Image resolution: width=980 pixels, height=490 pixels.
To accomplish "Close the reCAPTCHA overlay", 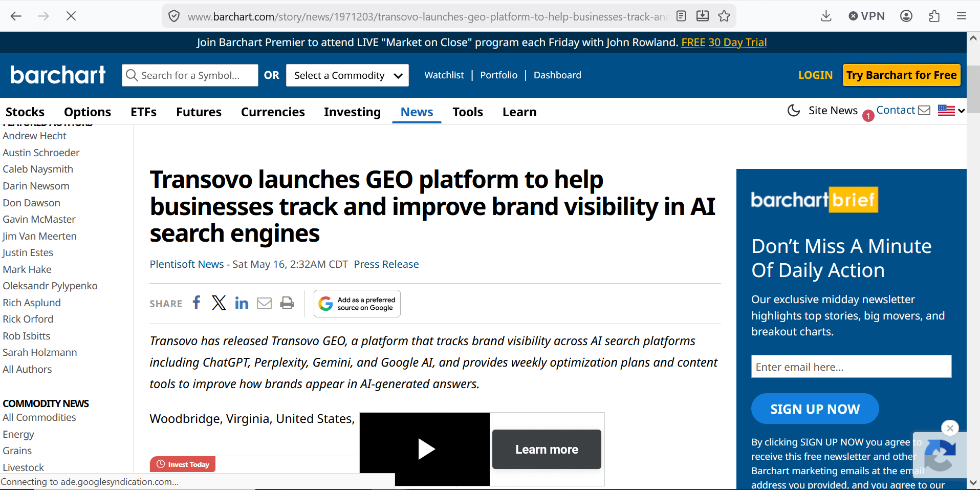I will [950, 428].
